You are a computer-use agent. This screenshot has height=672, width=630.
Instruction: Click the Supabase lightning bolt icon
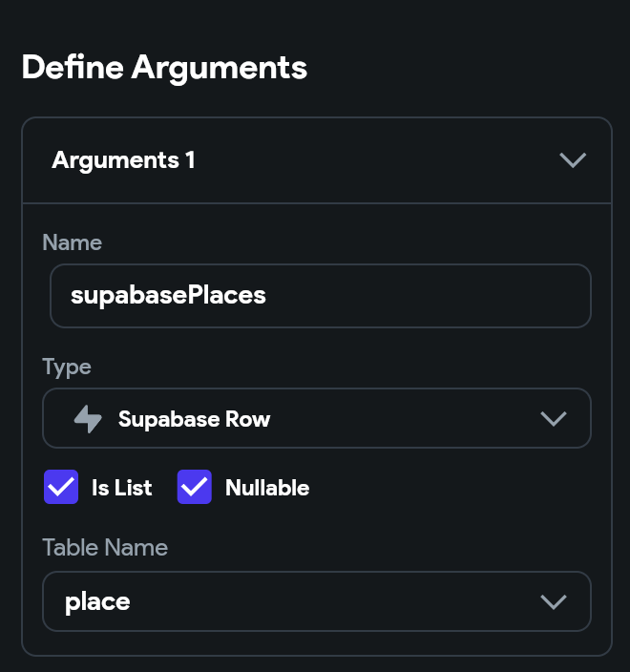coord(88,419)
